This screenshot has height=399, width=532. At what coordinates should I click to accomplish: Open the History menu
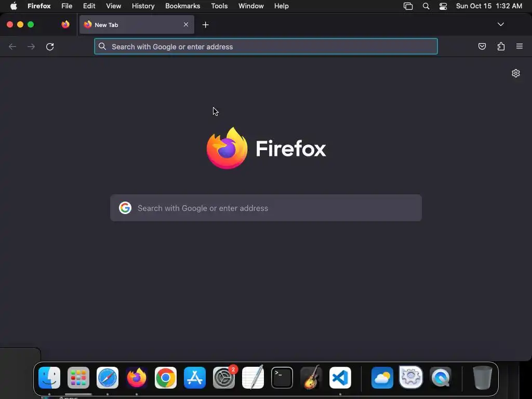coord(143,6)
